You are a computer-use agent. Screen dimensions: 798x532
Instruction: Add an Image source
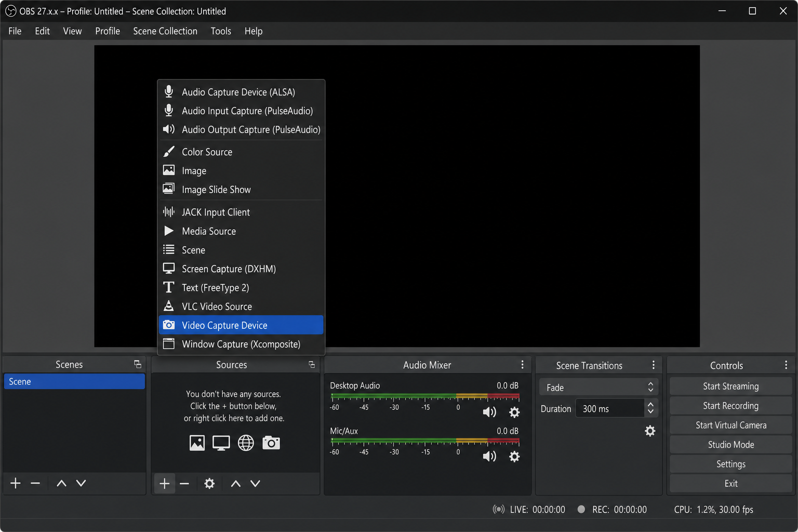click(241, 170)
